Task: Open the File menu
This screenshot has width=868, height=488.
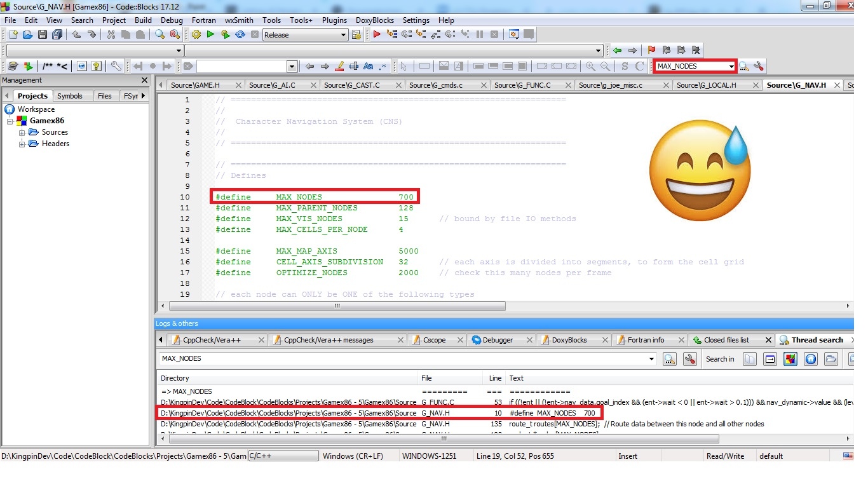Action: coord(10,20)
